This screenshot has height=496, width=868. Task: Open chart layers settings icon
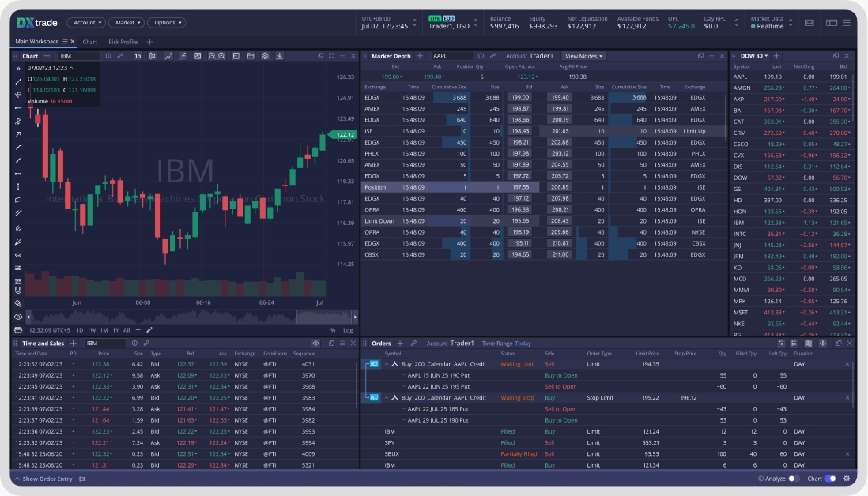click(265, 56)
